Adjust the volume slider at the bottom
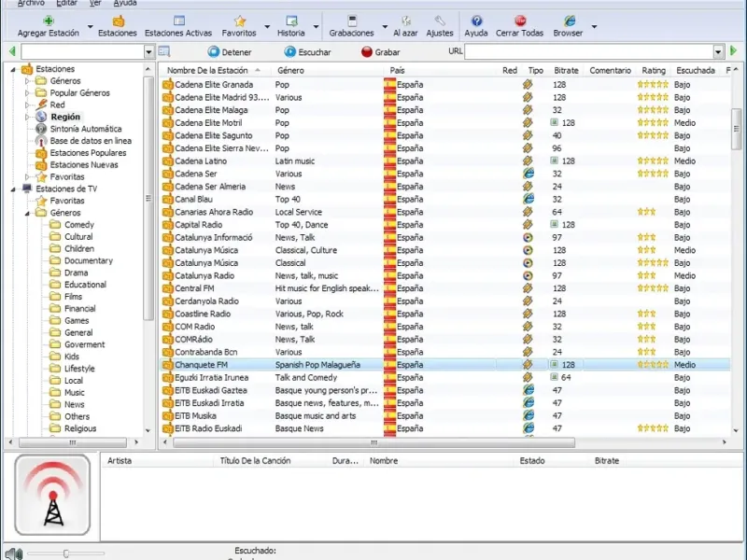 coord(65,553)
